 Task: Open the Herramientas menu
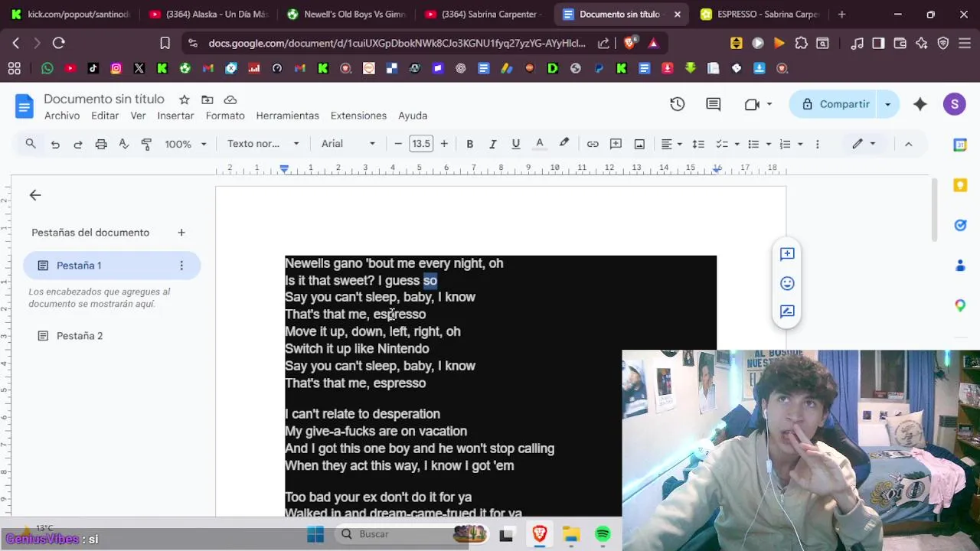pos(287,116)
